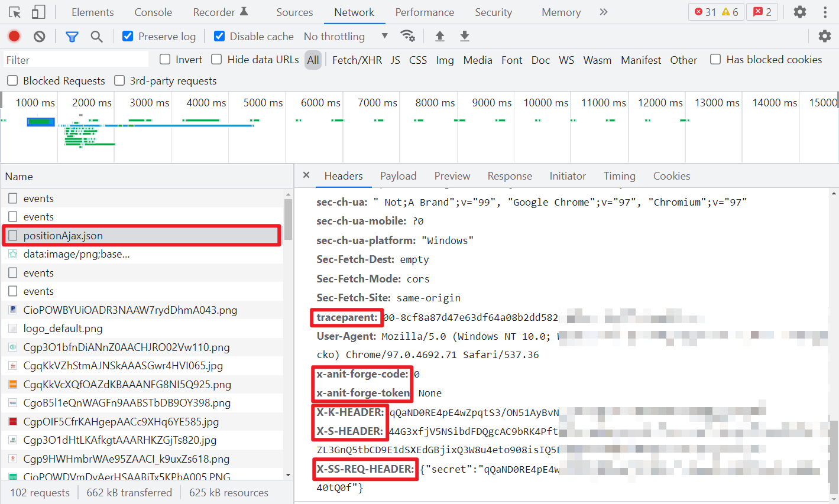Uncheck the Preserve log checkbox

pyautogui.click(x=128, y=36)
